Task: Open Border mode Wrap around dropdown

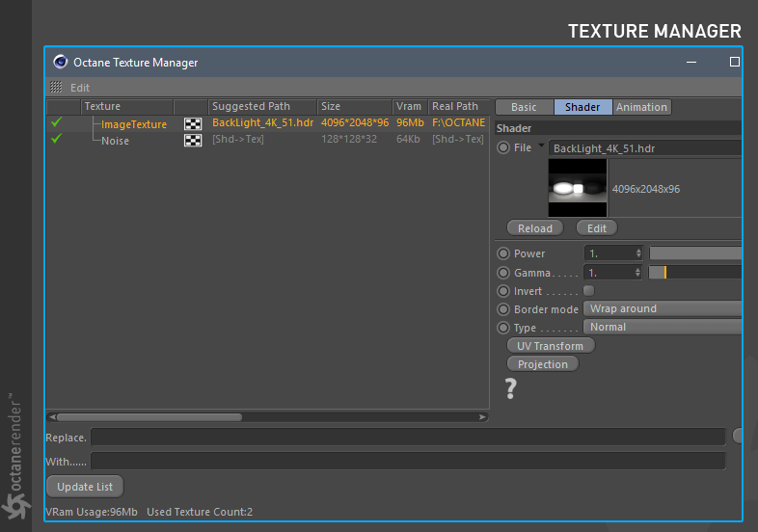Action: (x=663, y=308)
